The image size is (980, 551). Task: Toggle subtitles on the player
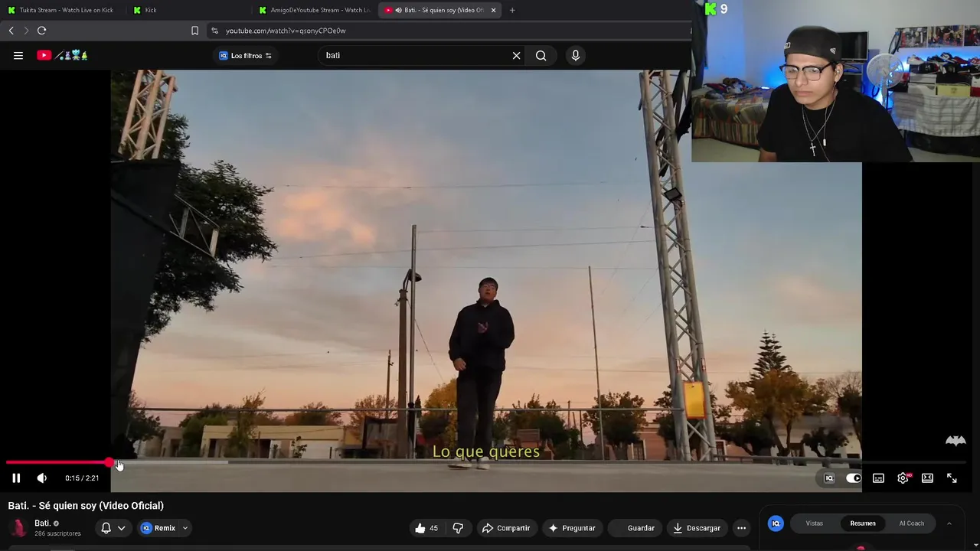coord(878,478)
